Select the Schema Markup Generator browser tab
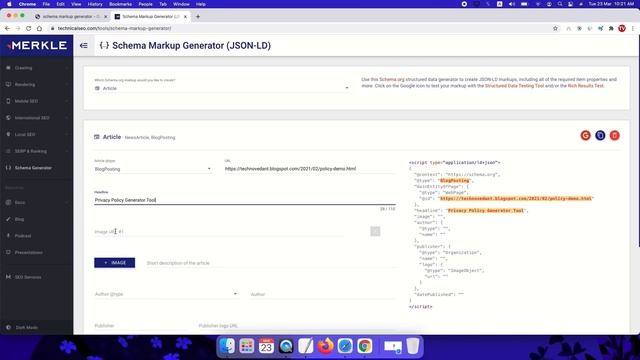The height and width of the screenshot is (360, 640). 150,17
